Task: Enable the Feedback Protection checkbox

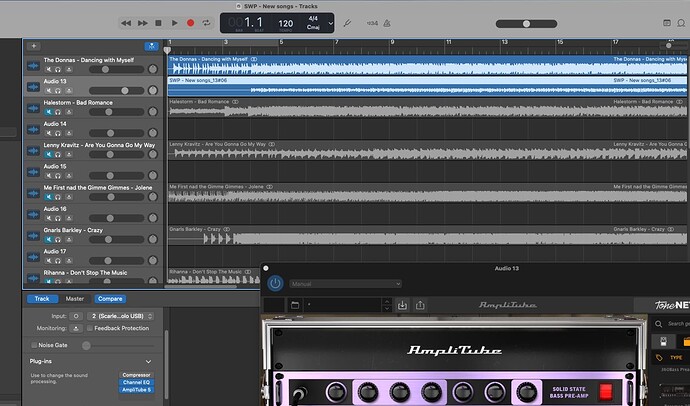Action: pyautogui.click(x=90, y=328)
